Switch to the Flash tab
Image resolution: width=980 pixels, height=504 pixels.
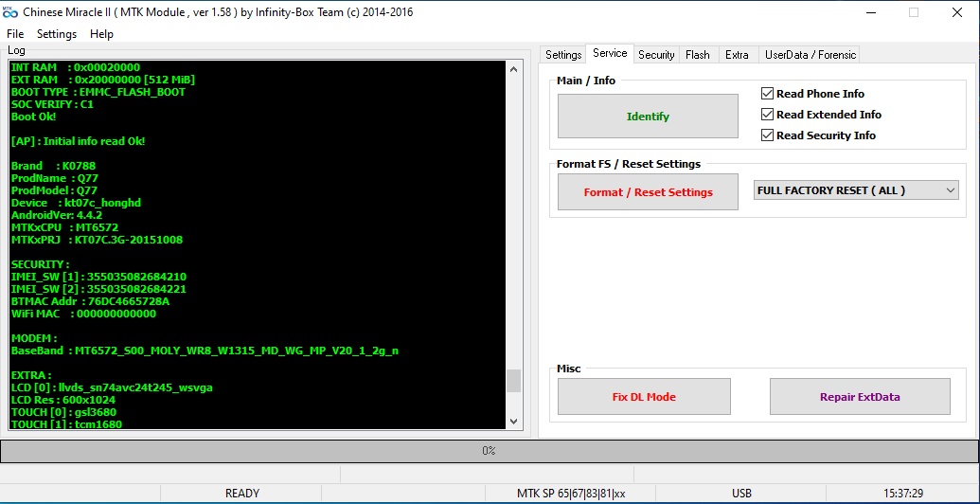pos(698,55)
